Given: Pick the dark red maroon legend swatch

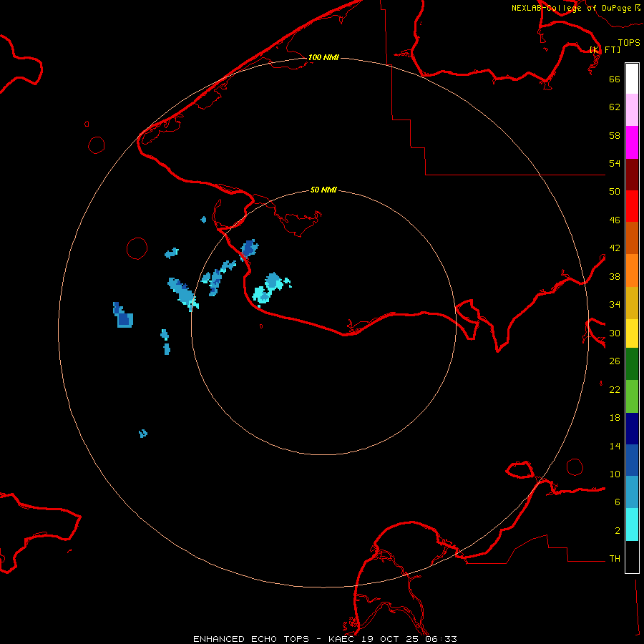Looking at the screenshot, I should tap(632, 174).
